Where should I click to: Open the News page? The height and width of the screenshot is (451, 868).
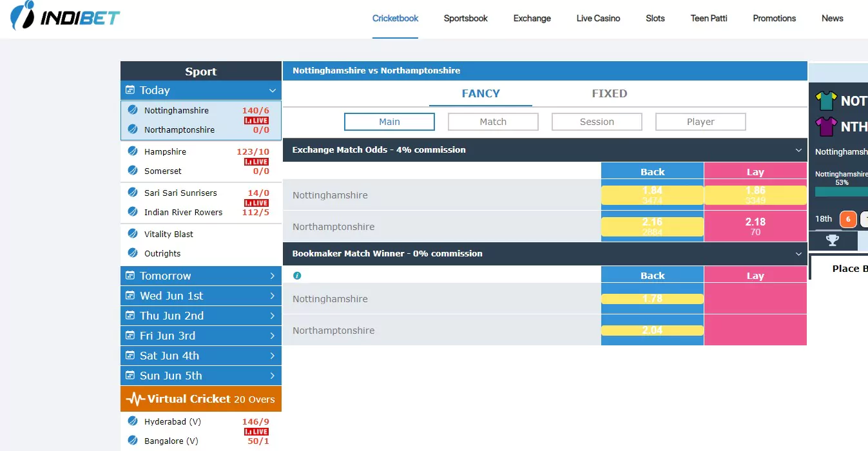click(x=833, y=18)
